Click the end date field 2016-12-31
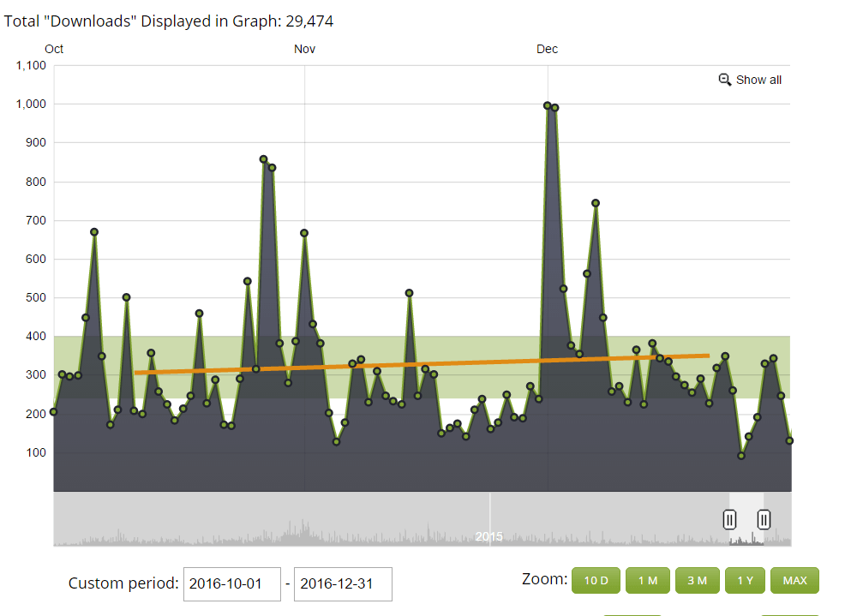The image size is (845, 616). point(343,583)
